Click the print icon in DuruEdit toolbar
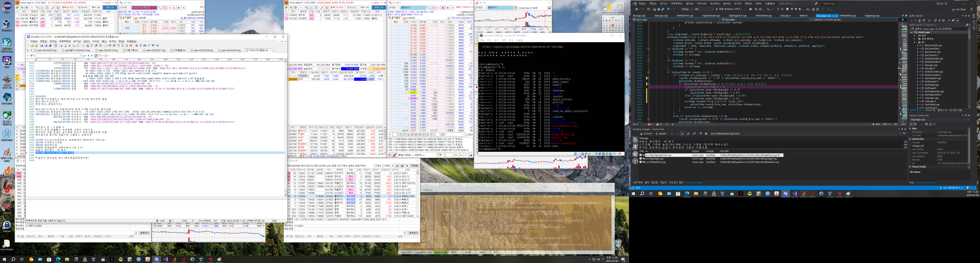 (61, 46)
